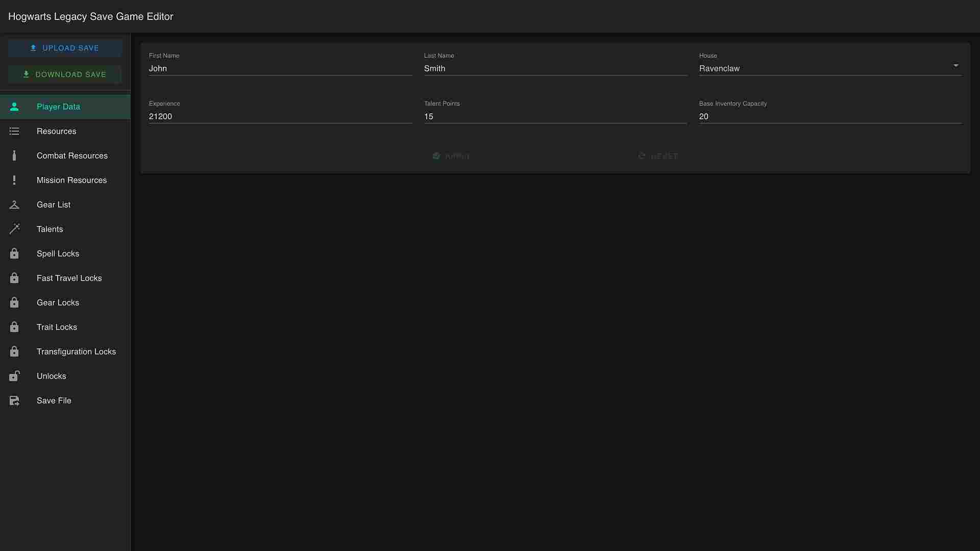Go to Unlocks page
The height and width of the screenshot is (551, 980).
pos(65,376)
